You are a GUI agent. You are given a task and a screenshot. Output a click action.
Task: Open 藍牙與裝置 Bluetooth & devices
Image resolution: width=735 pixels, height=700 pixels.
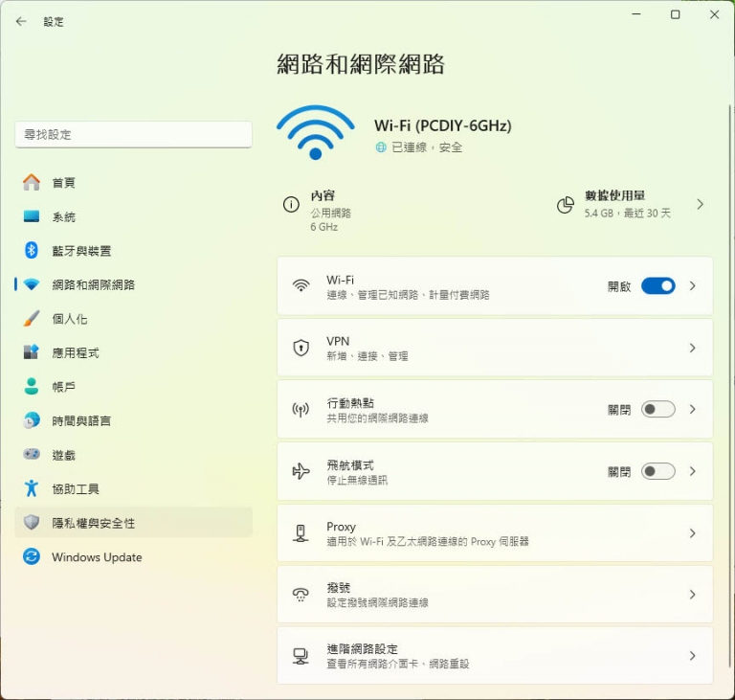tap(134, 250)
